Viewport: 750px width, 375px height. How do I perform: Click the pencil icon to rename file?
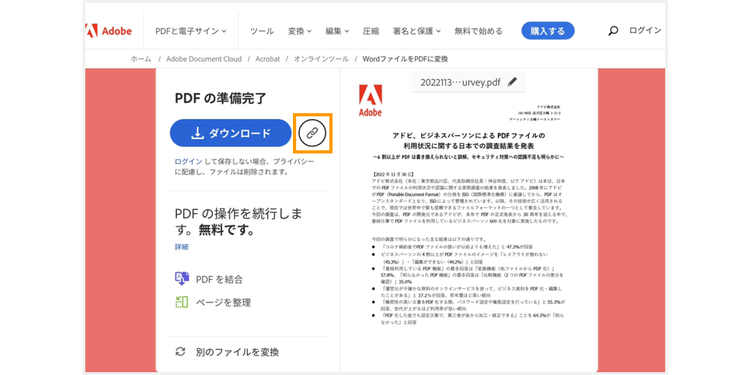coord(512,82)
